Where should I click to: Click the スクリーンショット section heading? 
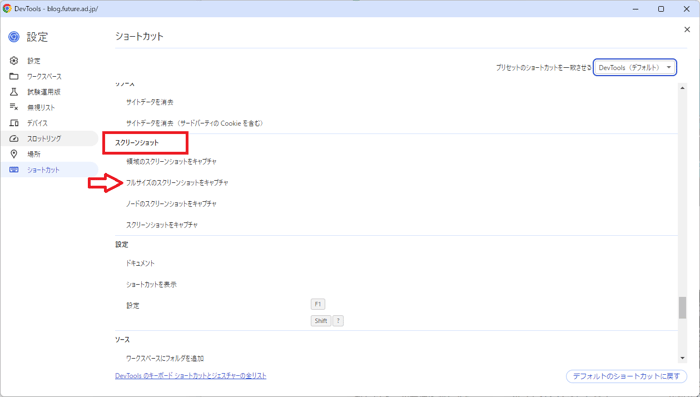[x=137, y=143]
